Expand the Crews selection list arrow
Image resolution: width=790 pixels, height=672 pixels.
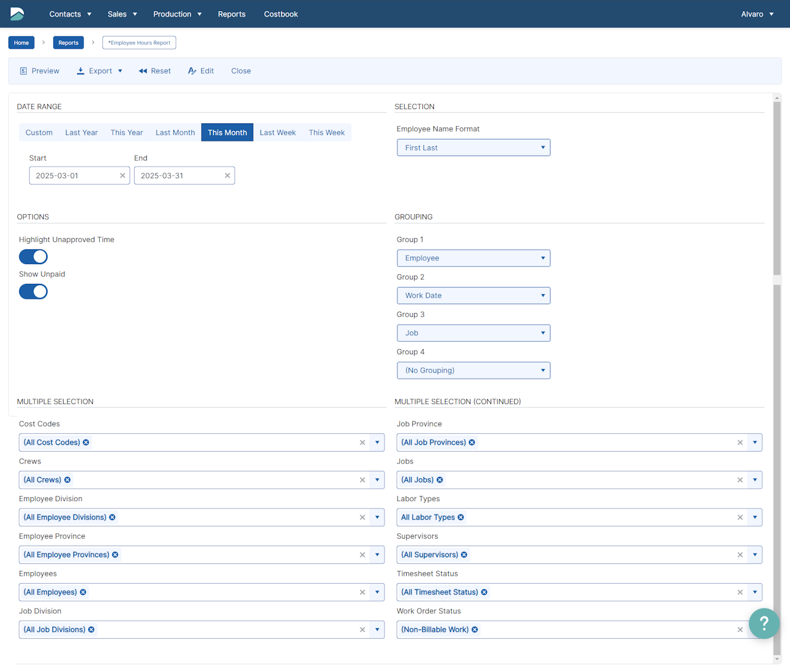click(x=377, y=480)
